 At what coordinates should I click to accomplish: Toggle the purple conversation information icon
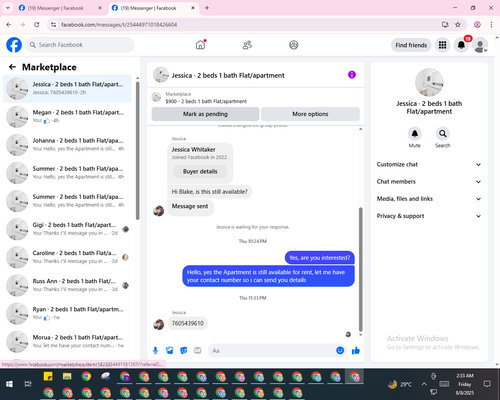352,75
